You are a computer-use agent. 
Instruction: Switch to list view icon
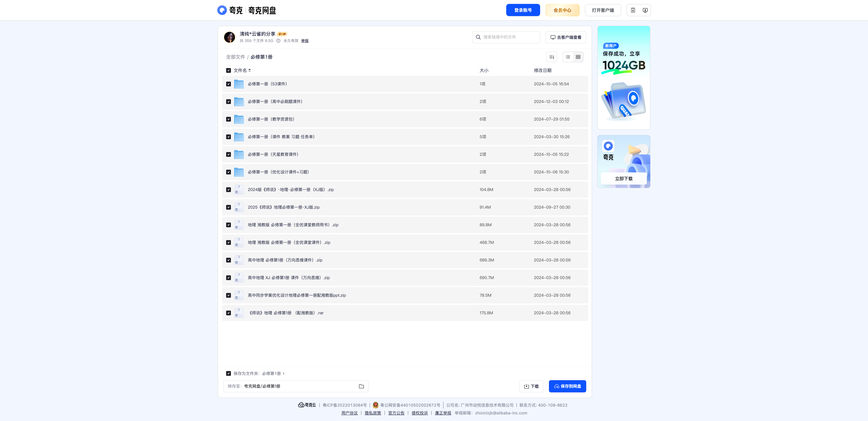pyautogui.click(x=568, y=57)
